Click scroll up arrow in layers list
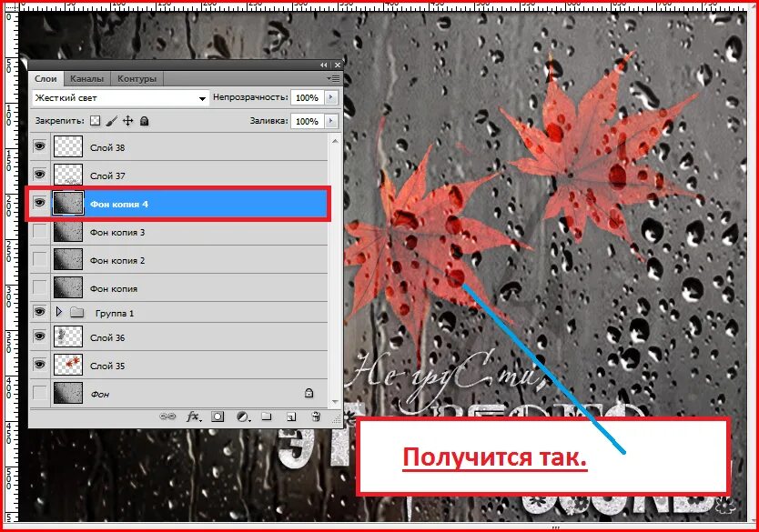Screen dimensions: 759x532 tap(335, 141)
